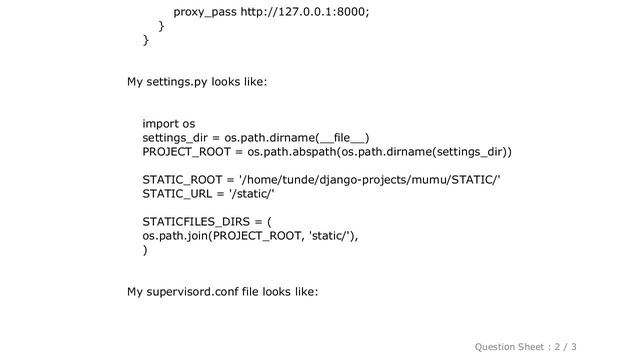Click the PROJECT_ROOT assignment line
Viewport: 640px width, 360px height.
coord(327,152)
